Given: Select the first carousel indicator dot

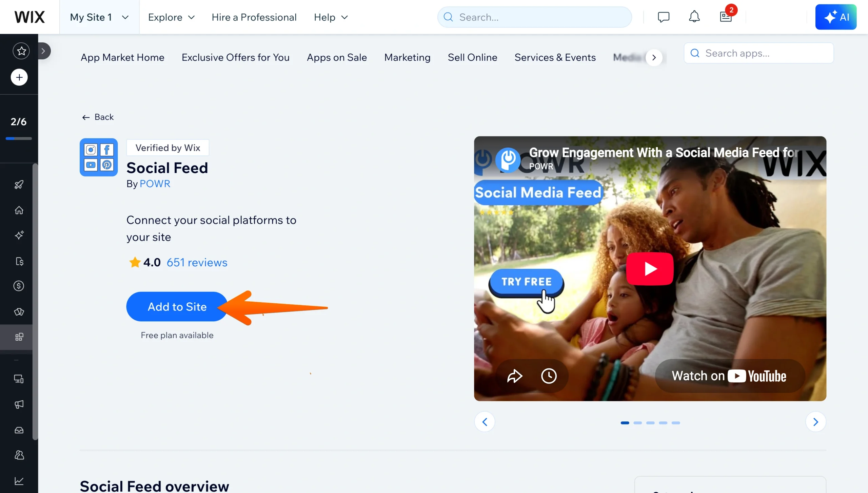Looking at the screenshot, I should pyautogui.click(x=625, y=423).
